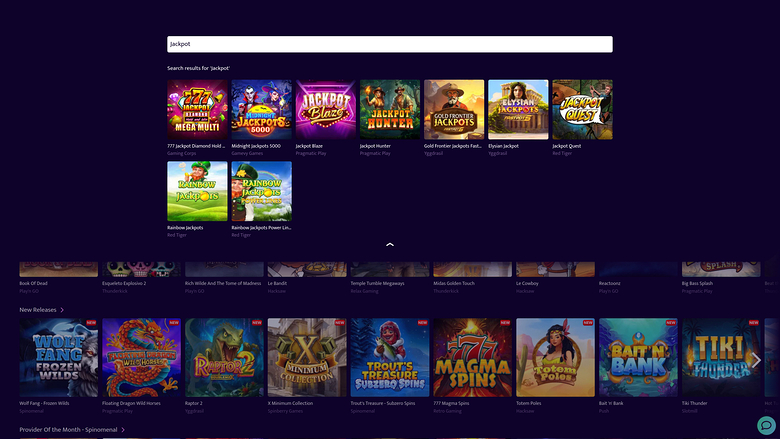780x439 pixels.
Task: Click the Rainbow Jackpots title text
Action: (x=185, y=228)
